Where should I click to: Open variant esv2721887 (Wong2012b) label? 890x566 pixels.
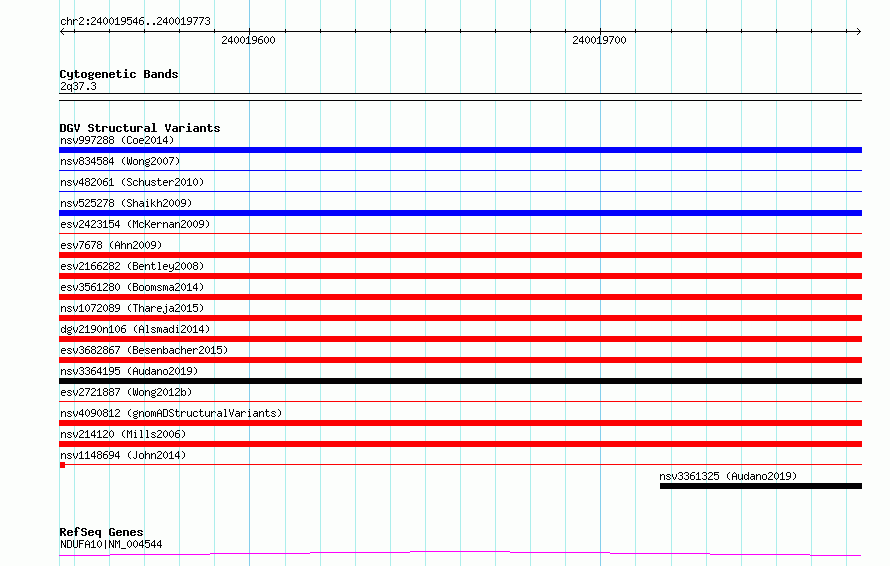coord(126,392)
